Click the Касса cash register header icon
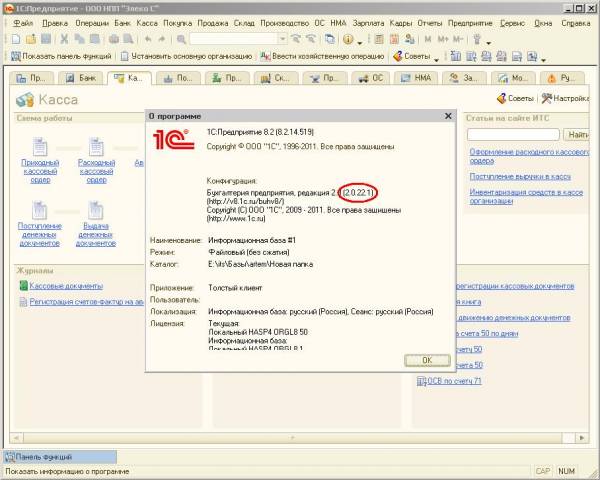 coord(25,100)
